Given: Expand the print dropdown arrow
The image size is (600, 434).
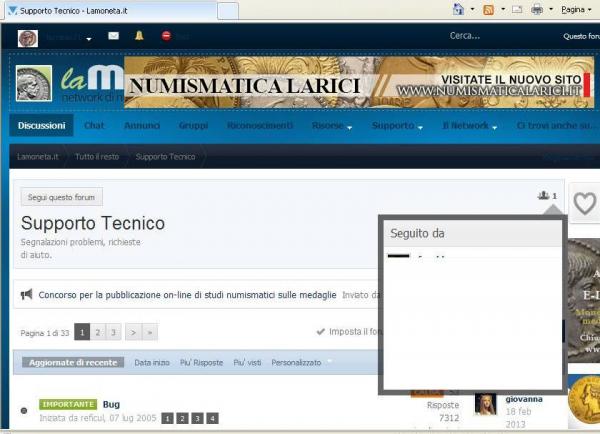Looking at the screenshot, I should click(551, 9).
